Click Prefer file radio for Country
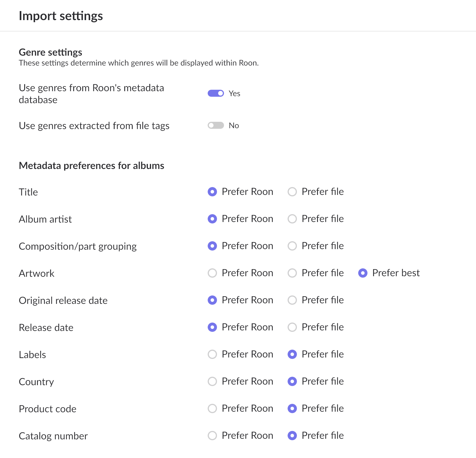 tap(292, 381)
